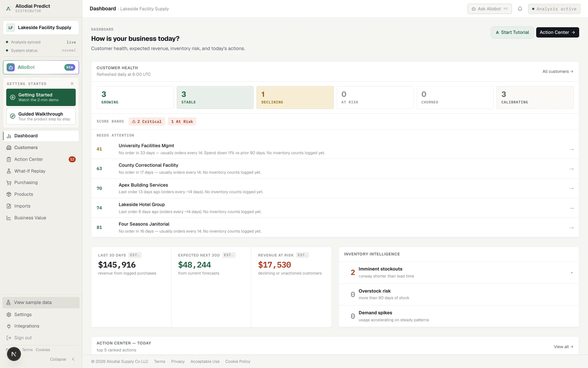588x368 pixels.
Task: Click the What-If Replay flask icon
Action: pyautogui.click(x=9, y=171)
